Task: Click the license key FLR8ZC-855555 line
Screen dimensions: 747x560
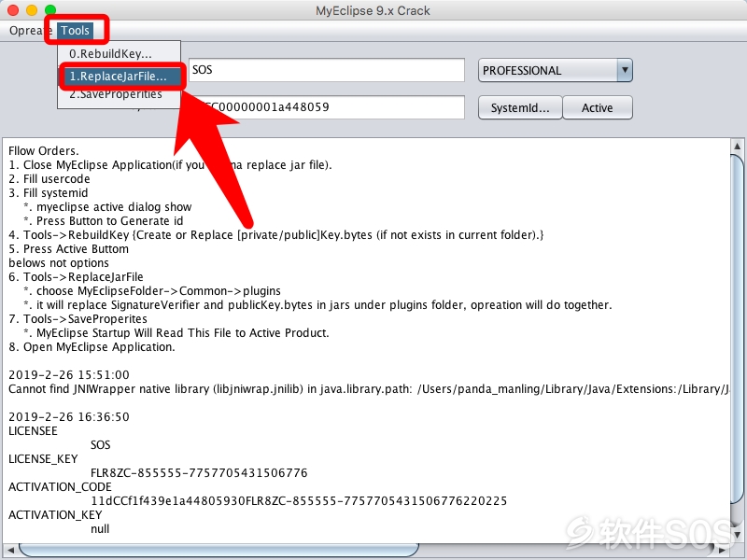Action: pos(199,473)
